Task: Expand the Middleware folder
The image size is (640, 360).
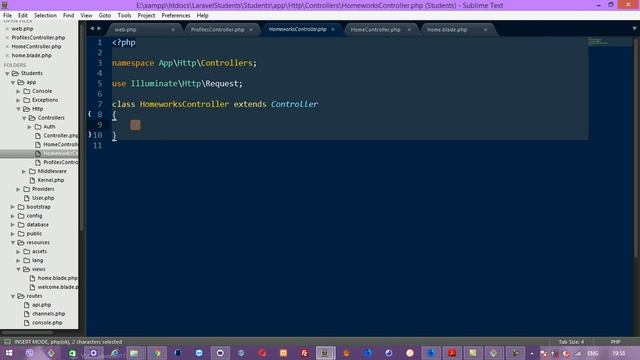Action: point(24,171)
